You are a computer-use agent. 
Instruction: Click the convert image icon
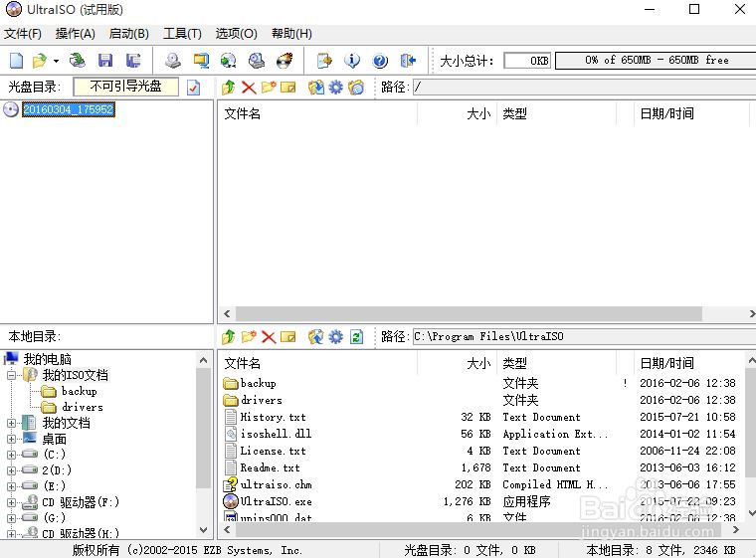coord(229,61)
